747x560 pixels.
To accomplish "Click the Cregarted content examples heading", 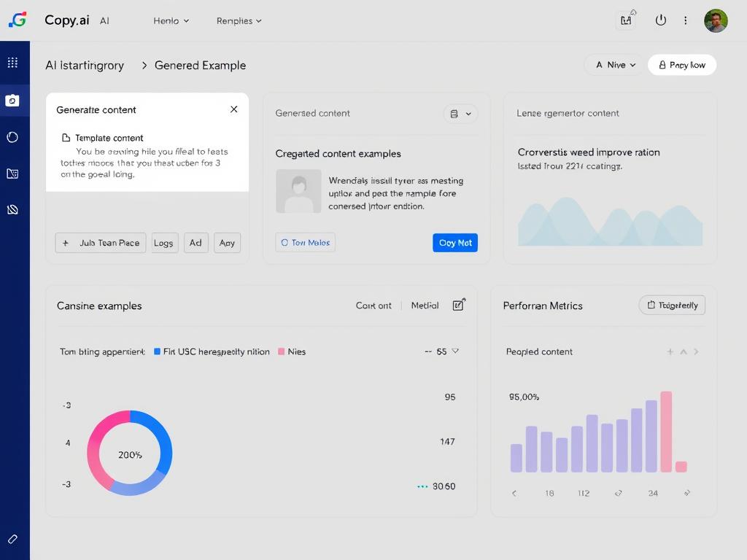I will pos(338,153).
